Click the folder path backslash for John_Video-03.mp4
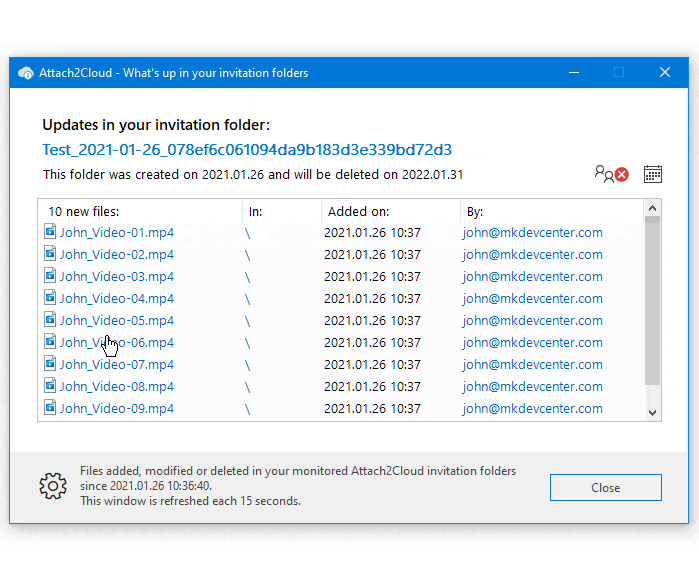699x580 pixels. click(x=247, y=277)
